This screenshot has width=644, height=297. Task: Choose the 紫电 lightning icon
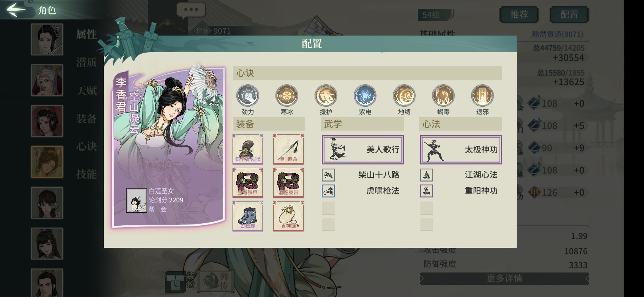coord(365,96)
